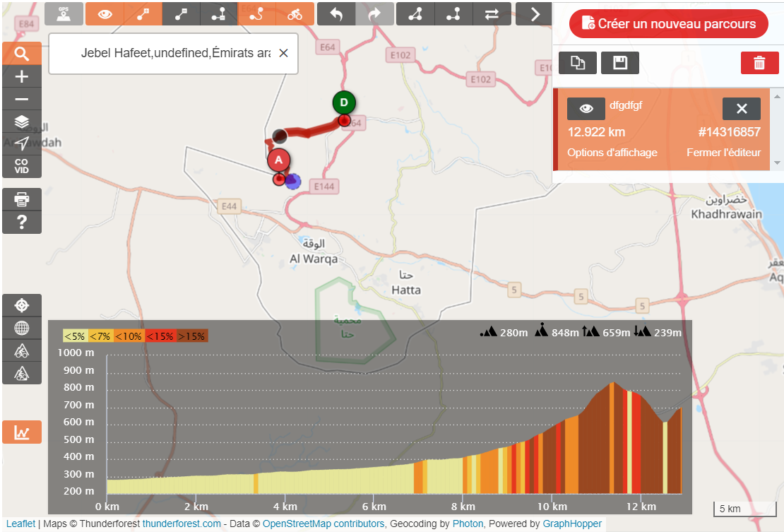
Task: Toggle route visibility eye icon in top toolbar
Action: (105, 14)
